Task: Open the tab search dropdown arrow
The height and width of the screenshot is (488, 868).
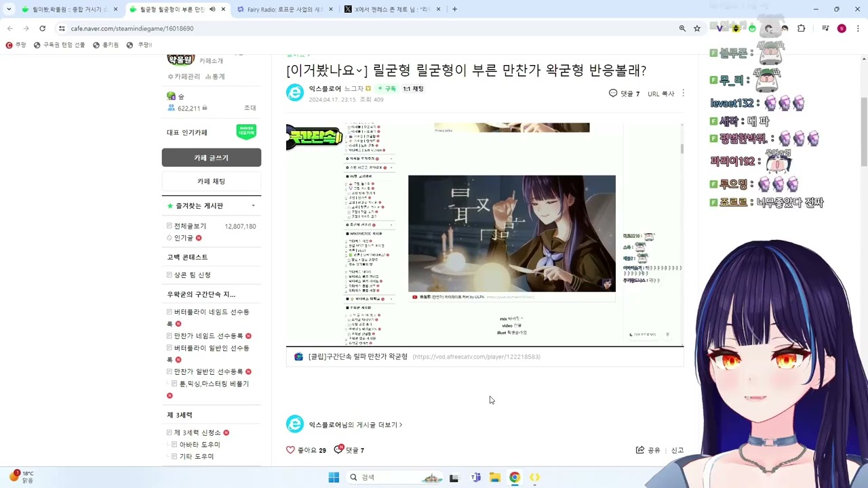Action: [9, 9]
